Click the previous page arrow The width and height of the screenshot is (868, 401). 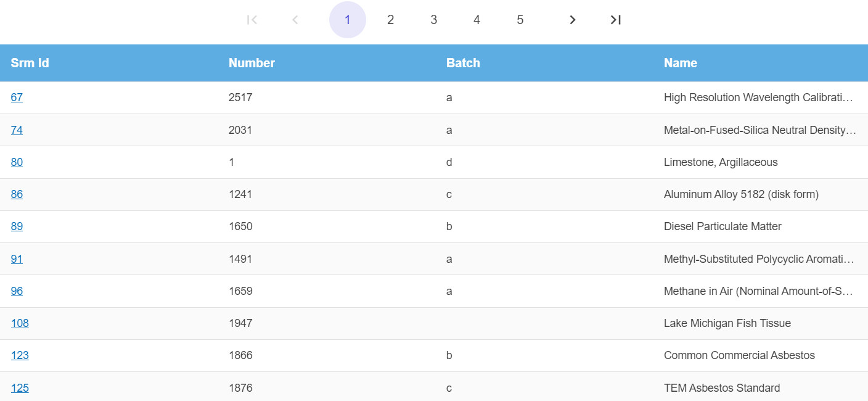[x=295, y=20]
